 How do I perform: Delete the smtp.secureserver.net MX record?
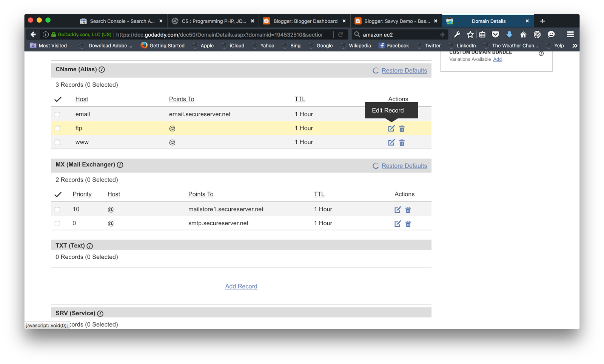point(408,224)
